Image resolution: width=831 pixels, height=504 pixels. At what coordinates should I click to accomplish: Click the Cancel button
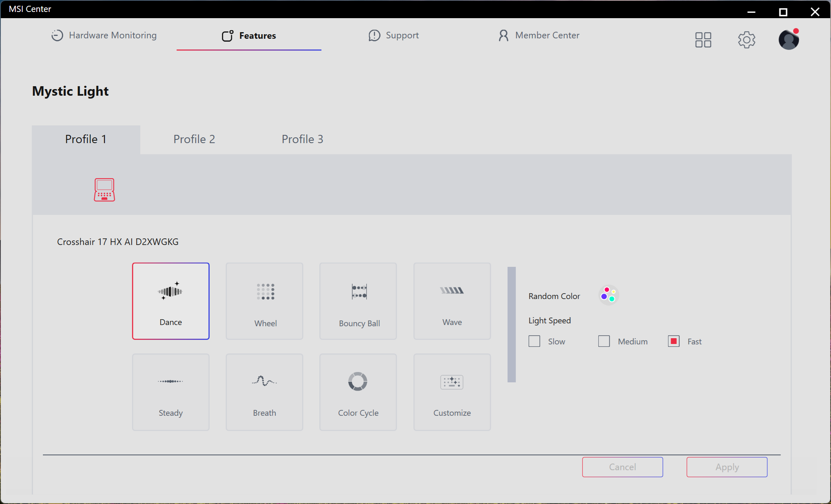pyautogui.click(x=622, y=467)
